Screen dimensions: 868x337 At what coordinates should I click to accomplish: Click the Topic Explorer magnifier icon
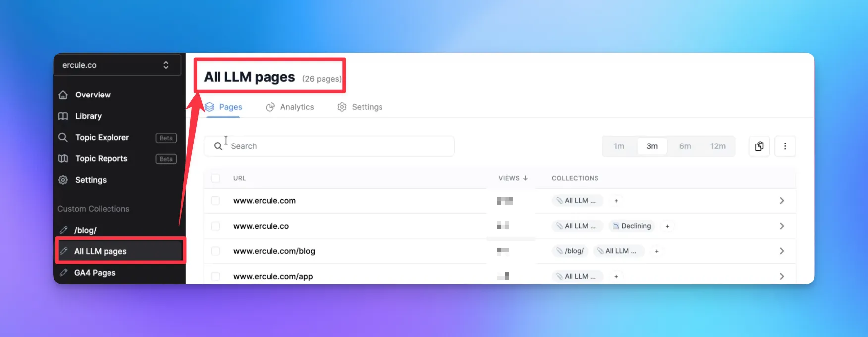pyautogui.click(x=63, y=138)
